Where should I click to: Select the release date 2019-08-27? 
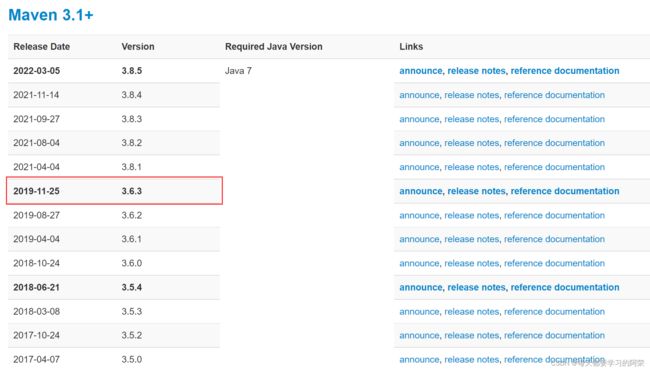click(36, 215)
